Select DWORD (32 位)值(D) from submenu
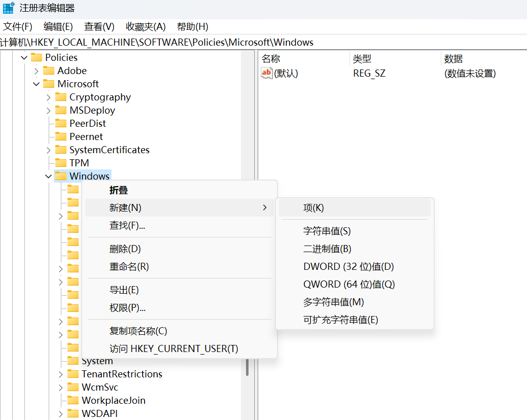527x420 pixels. tap(348, 266)
